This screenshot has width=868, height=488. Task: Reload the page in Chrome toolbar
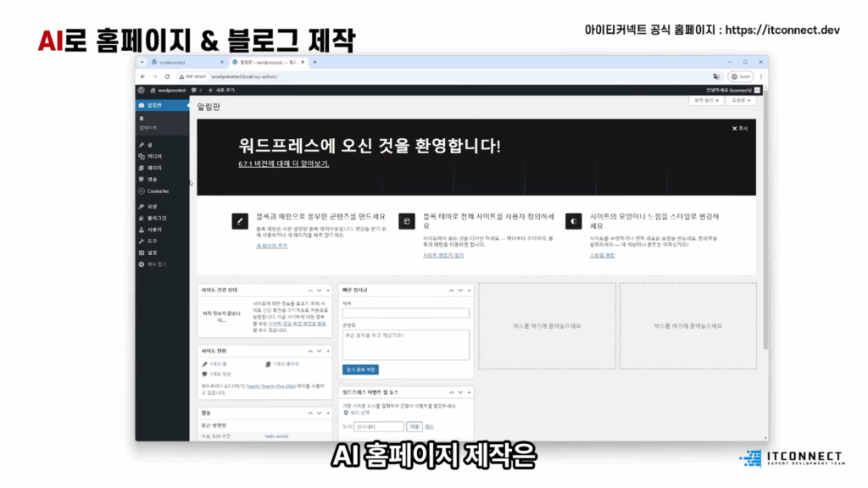(x=167, y=77)
